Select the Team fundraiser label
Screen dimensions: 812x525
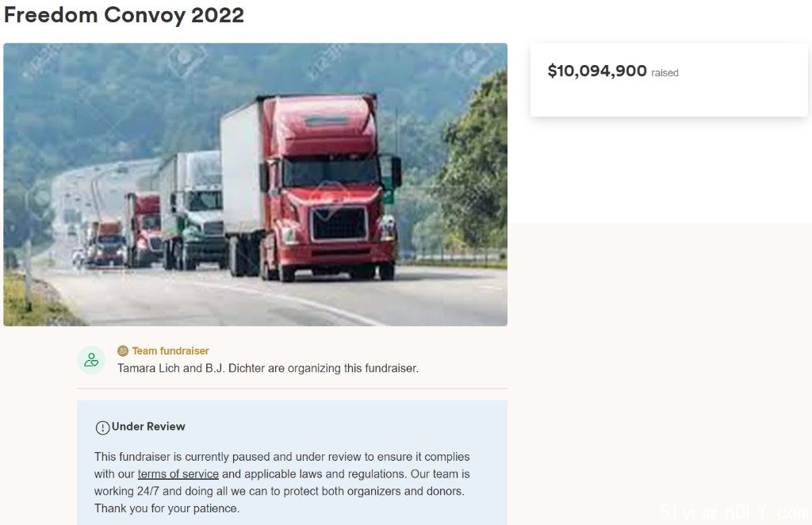170,351
